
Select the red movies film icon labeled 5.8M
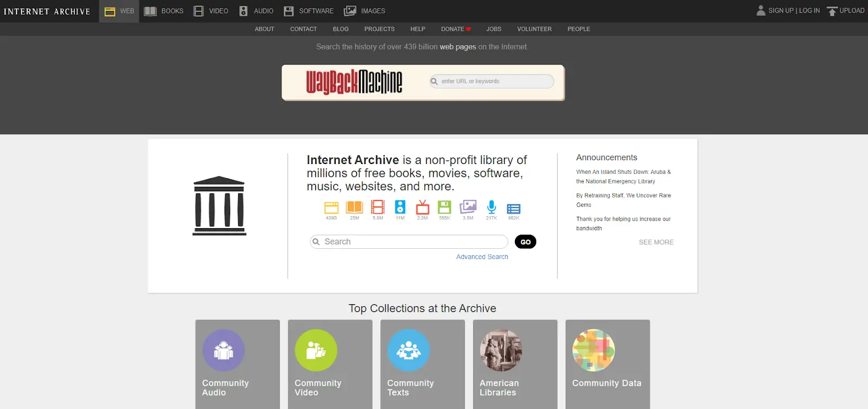[x=378, y=207]
